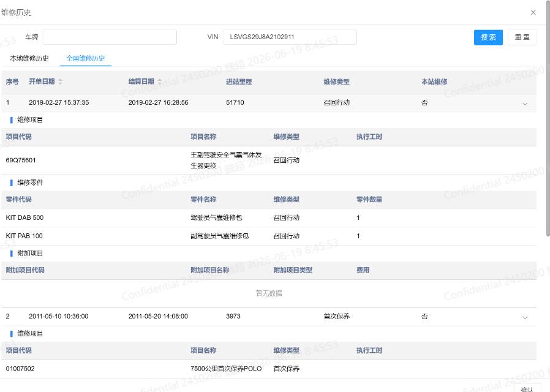550x392 pixels.
Task: Select record row dated 2011-05-10 10:36:00
Action: click(x=269, y=316)
